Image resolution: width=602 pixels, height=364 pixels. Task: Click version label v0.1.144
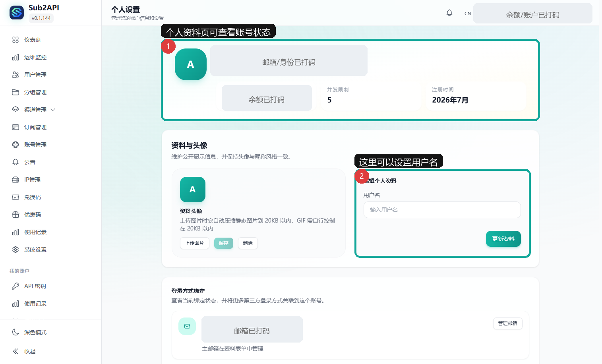click(41, 18)
